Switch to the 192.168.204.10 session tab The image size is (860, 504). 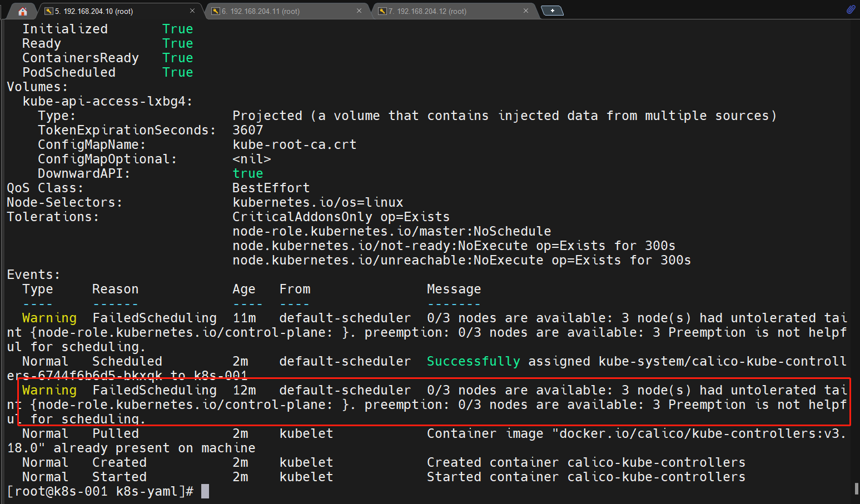click(120, 11)
